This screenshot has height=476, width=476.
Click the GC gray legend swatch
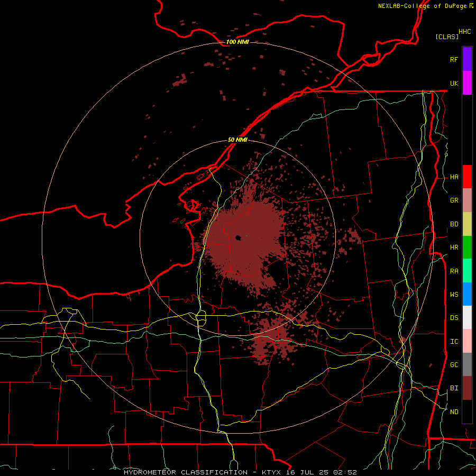click(467, 364)
